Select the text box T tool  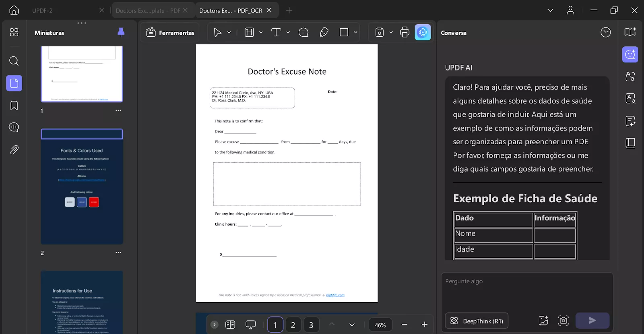point(276,33)
